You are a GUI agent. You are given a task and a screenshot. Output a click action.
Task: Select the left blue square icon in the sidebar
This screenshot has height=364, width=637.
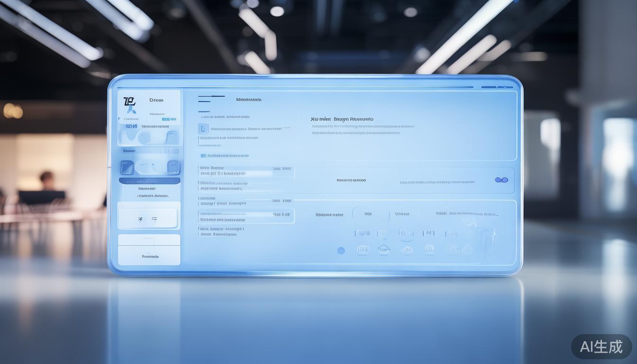tap(127, 167)
